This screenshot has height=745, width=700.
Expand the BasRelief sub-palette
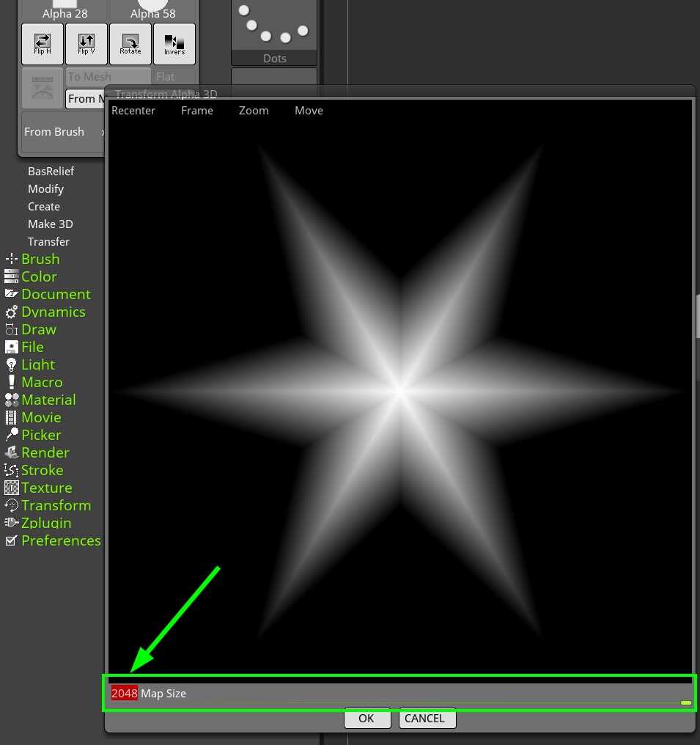tap(51, 171)
